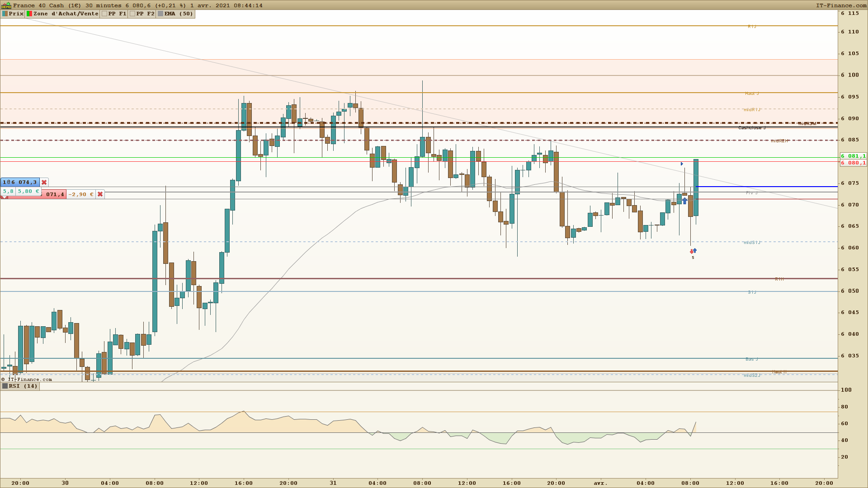868x488 pixels.
Task: Open the Zone d'Achat/Vente indicator settings
Action: coord(66,14)
